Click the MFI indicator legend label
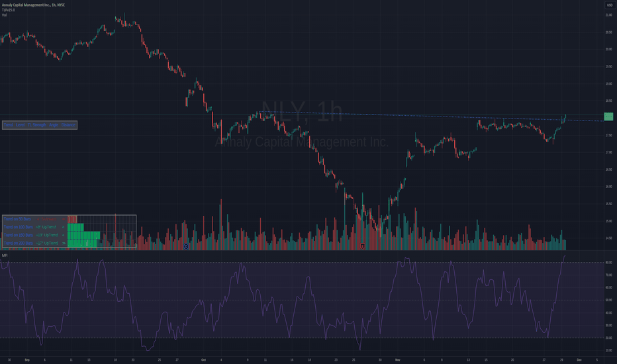 pos(5,255)
